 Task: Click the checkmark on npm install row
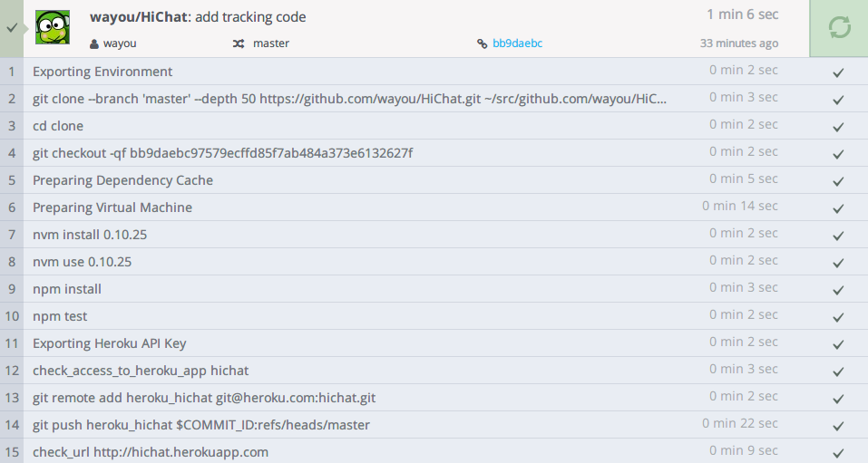838,290
